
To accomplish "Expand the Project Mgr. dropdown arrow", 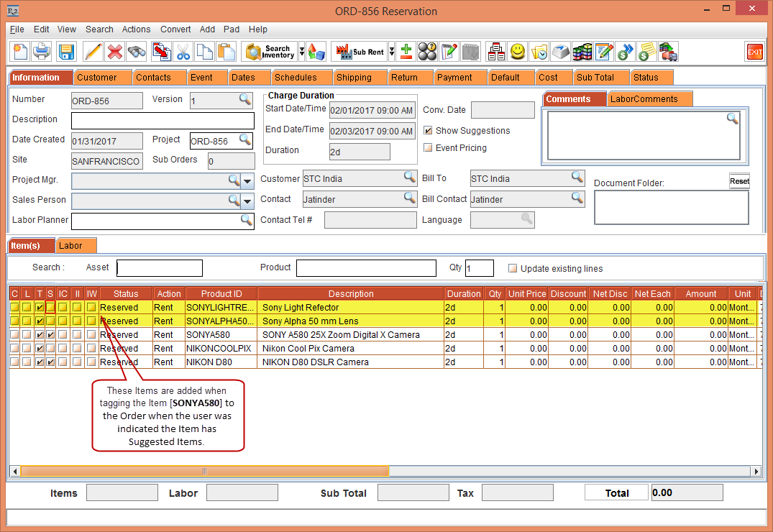I will [x=247, y=180].
